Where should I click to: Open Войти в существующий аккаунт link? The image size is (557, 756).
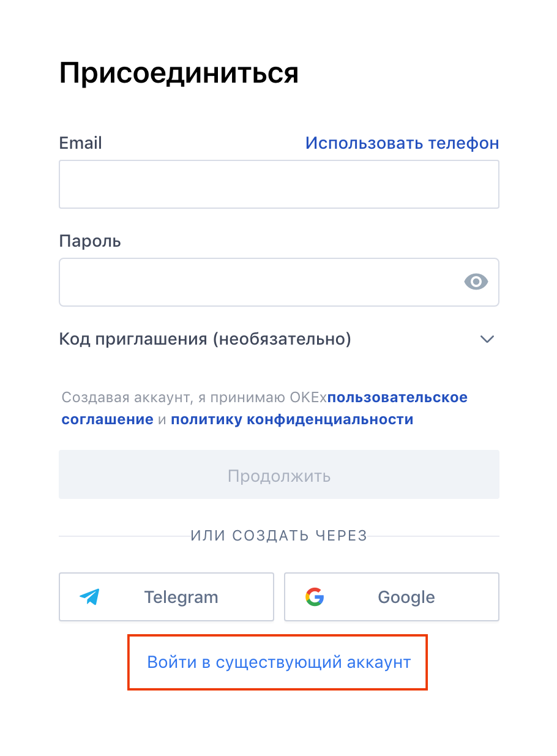(x=279, y=662)
